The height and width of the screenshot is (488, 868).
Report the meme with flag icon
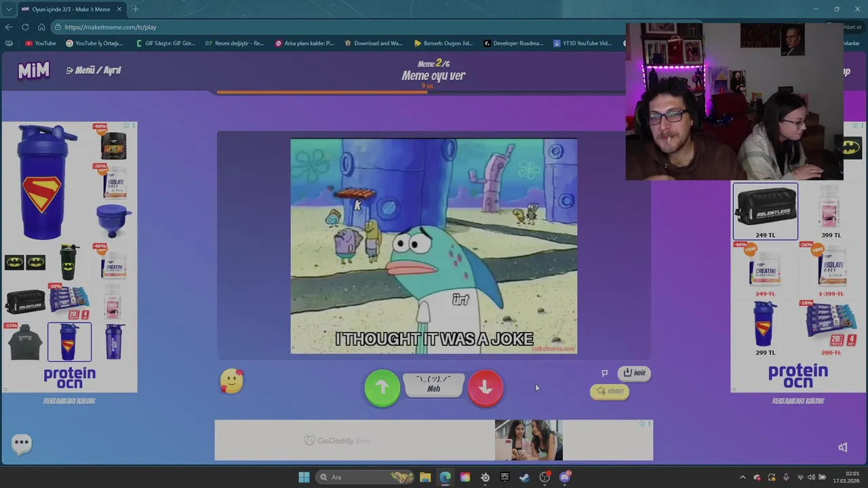pyautogui.click(x=605, y=373)
